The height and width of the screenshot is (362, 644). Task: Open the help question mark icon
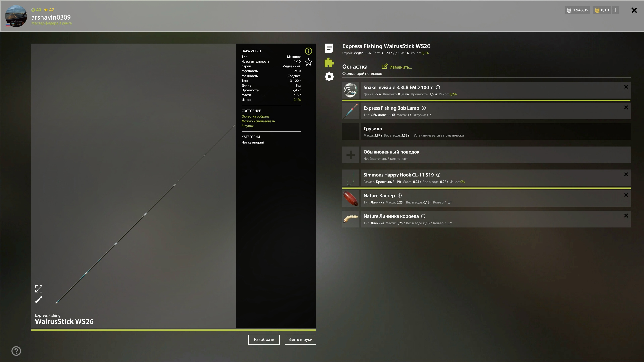(x=16, y=351)
